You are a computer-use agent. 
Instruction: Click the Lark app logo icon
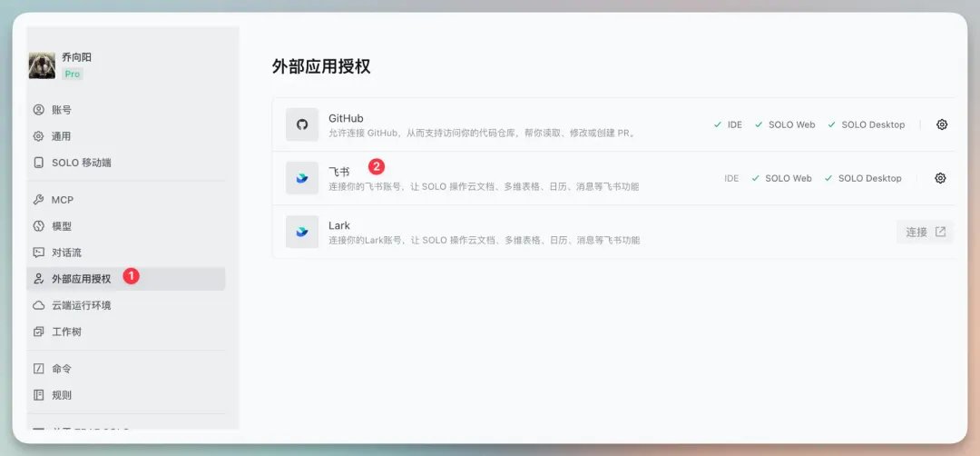click(x=302, y=232)
